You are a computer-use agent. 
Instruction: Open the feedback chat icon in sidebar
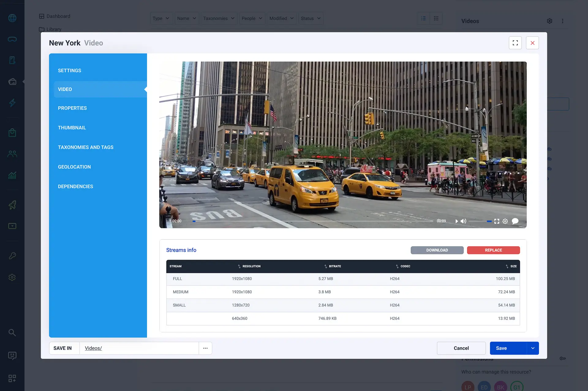[x=12, y=355]
